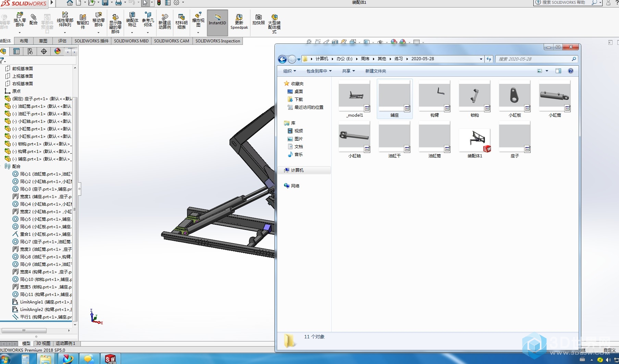Open the 组织 dropdown in Explorer
The image size is (619, 364).
289,71
